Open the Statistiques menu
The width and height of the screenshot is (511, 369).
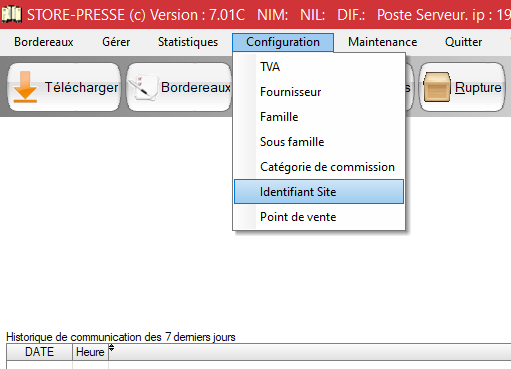click(188, 42)
